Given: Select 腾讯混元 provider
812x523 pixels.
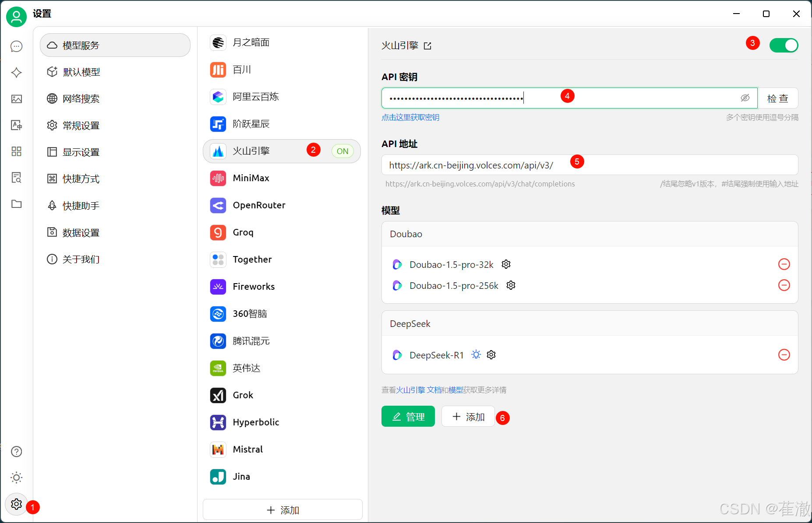Looking at the screenshot, I should (282, 341).
